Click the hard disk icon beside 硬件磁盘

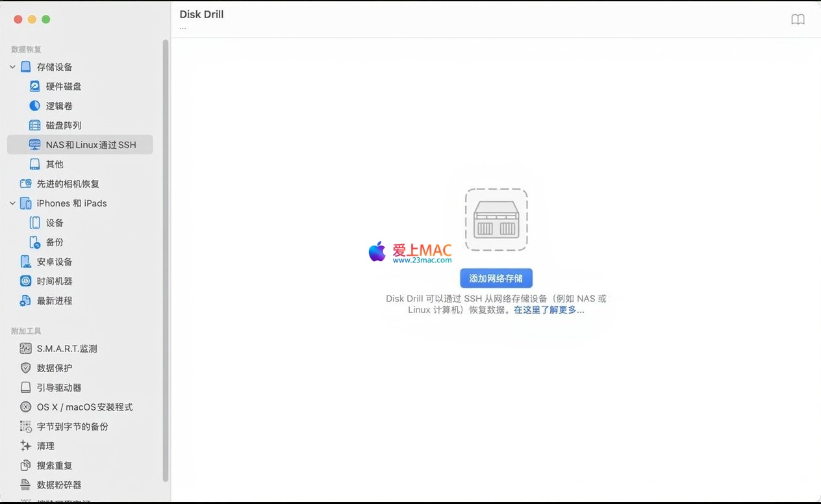click(35, 86)
